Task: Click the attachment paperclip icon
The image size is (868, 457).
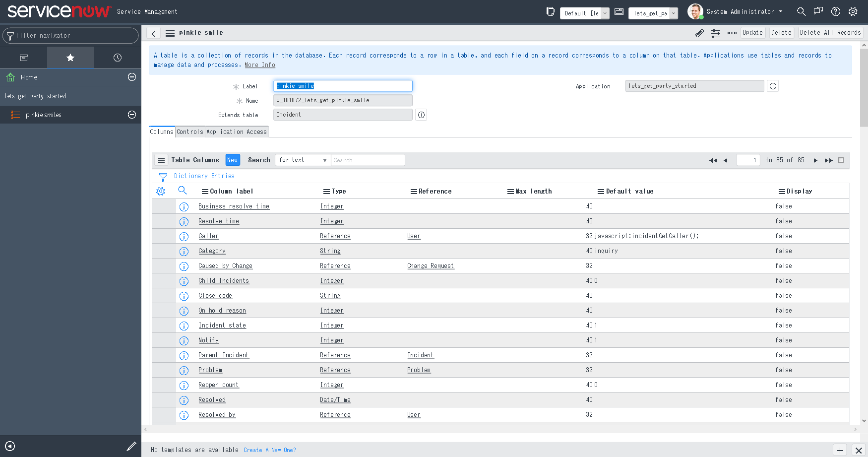Action: pyautogui.click(x=699, y=33)
